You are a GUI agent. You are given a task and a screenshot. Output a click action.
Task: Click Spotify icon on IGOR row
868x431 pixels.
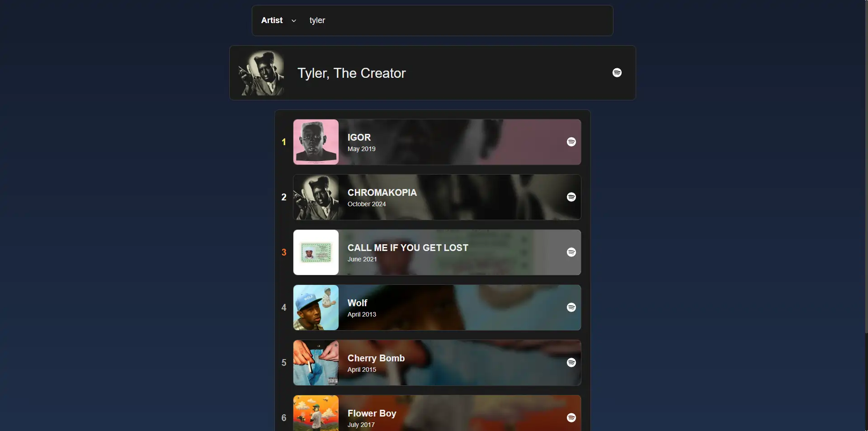(571, 142)
